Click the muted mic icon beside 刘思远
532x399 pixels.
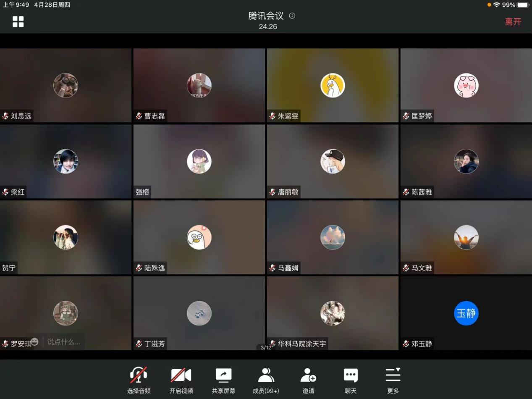click(5, 116)
